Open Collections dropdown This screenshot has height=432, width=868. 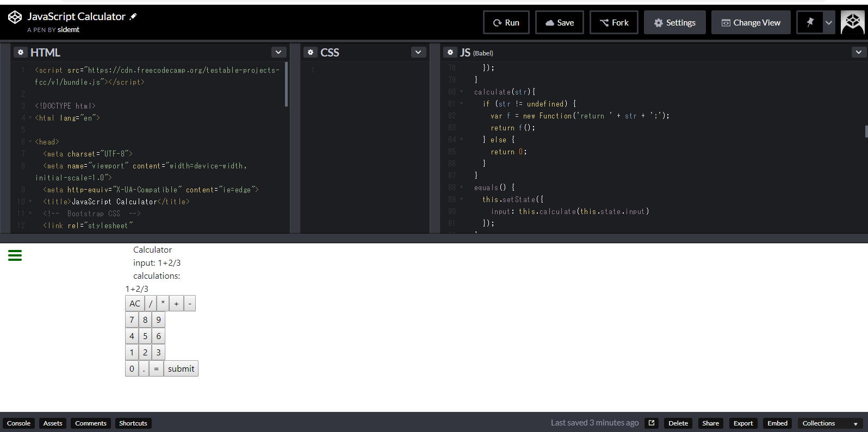click(830, 423)
